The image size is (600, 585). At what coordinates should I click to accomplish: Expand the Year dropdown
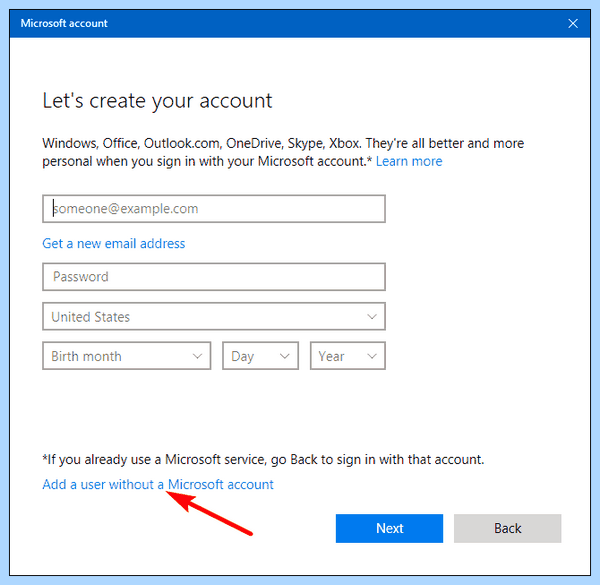click(347, 356)
